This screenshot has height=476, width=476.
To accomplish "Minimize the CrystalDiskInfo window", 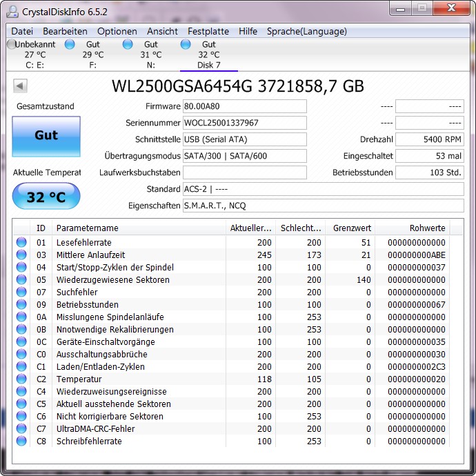I will pos(400,9).
